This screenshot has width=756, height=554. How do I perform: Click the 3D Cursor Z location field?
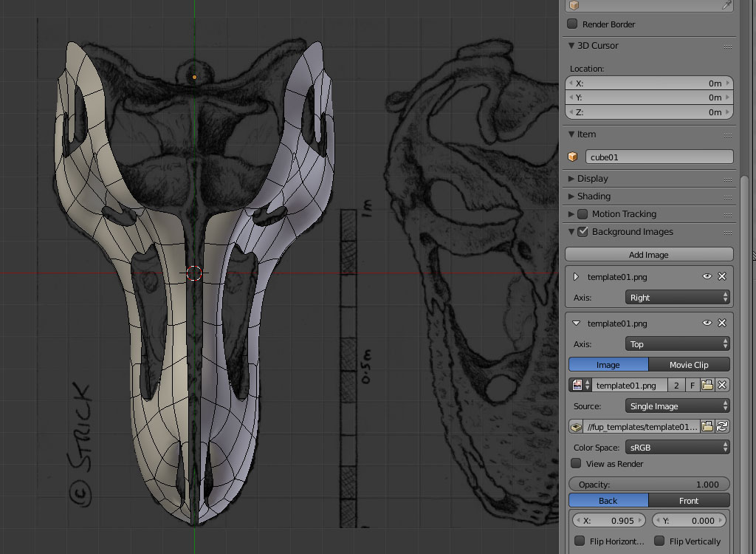pyautogui.click(x=649, y=112)
